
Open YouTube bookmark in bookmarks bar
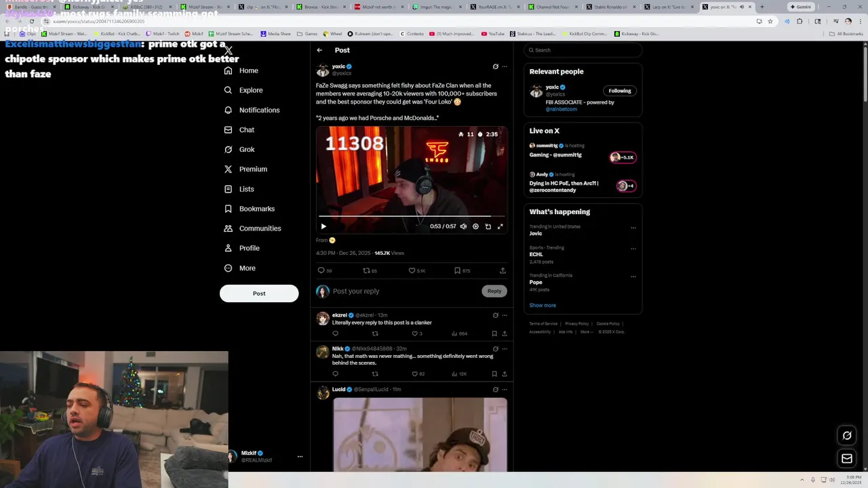click(x=493, y=34)
